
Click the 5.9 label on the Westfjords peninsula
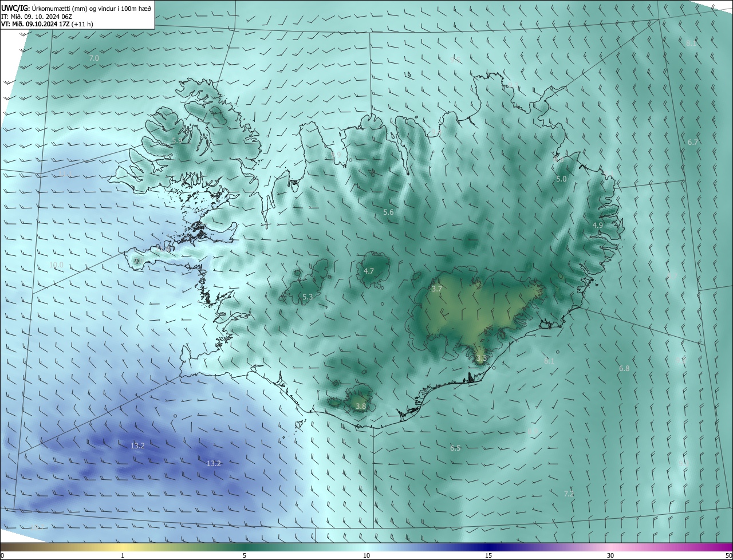click(x=177, y=140)
